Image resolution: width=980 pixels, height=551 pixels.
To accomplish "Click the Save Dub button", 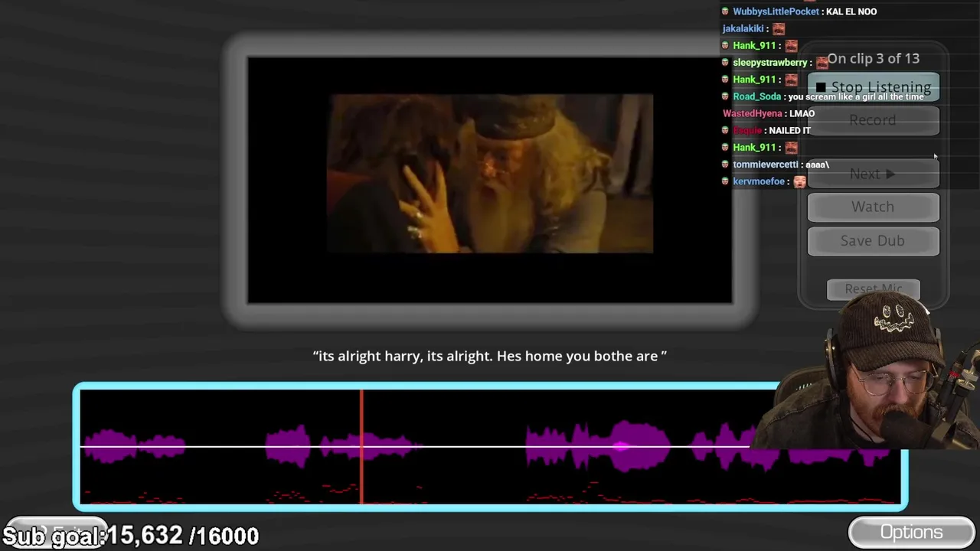I will (x=873, y=241).
